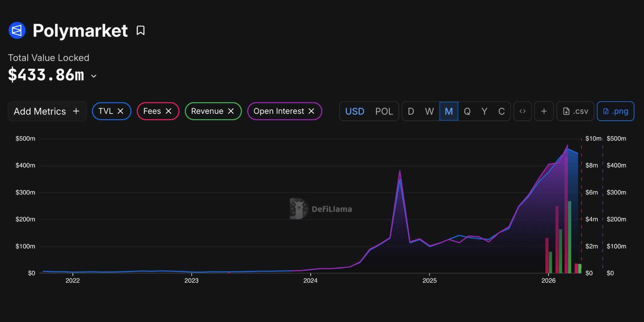Remove the TVL metric chip

120,111
